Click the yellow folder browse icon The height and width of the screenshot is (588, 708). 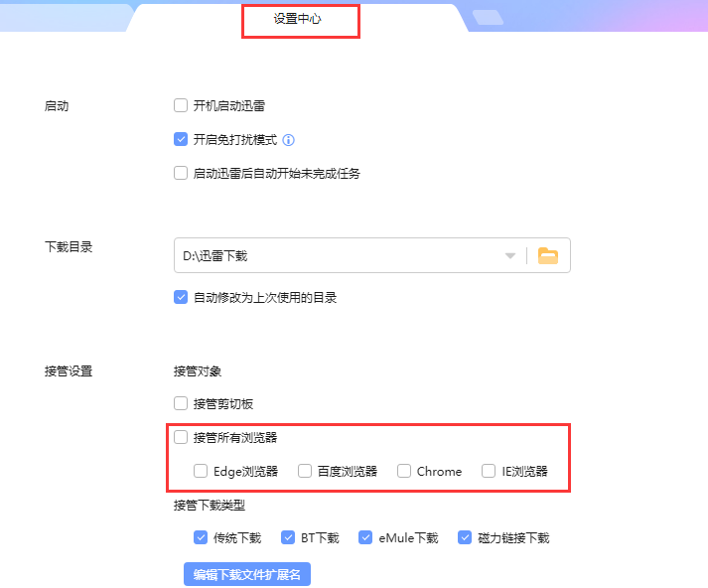coord(548,255)
